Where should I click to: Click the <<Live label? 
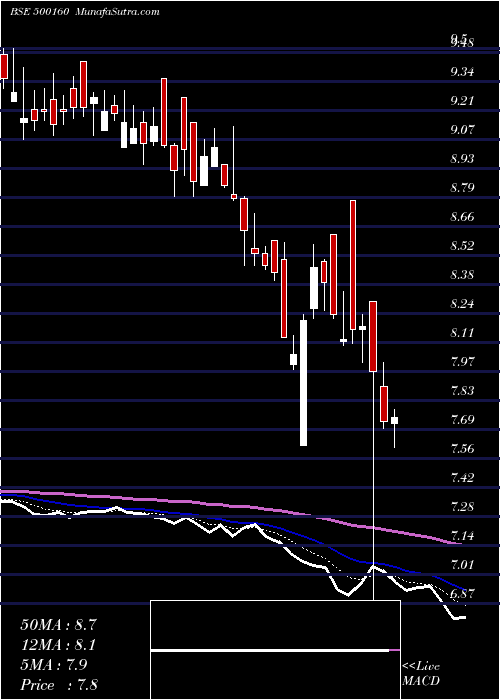click(x=421, y=667)
